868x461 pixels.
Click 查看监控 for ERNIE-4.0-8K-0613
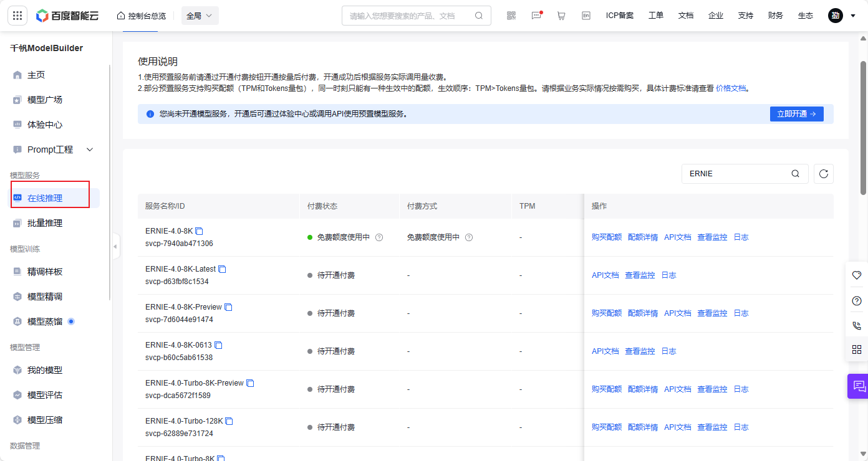[x=640, y=351]
